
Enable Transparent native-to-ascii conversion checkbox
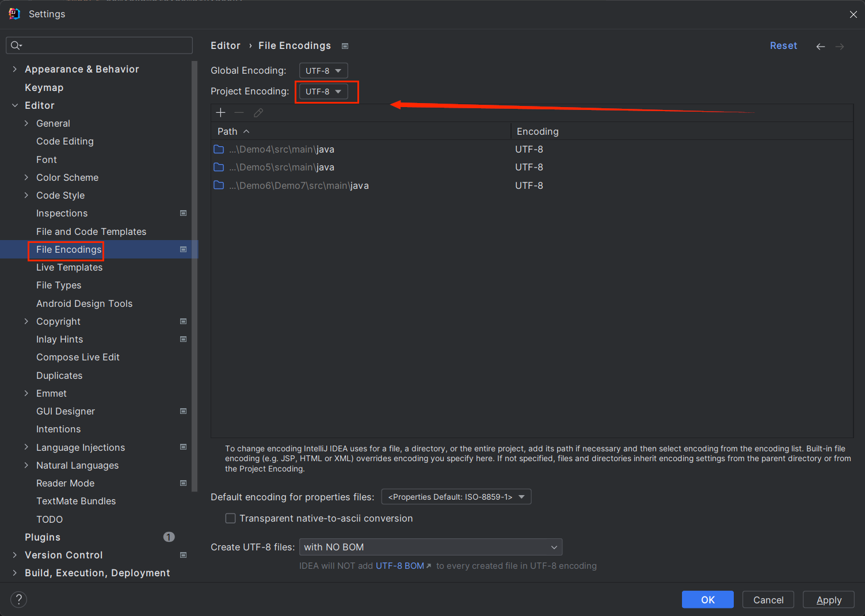tap(231, 518)
